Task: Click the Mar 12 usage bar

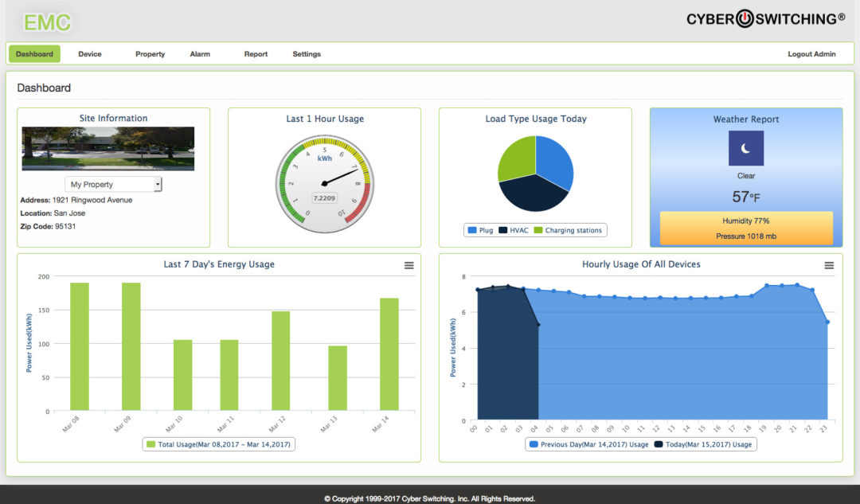Action: point(281,361)
